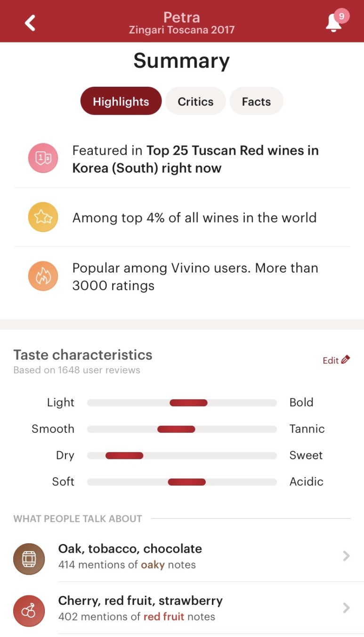Tap Petra Zingari Toscana 2017 title
The height and width of the screenshot is (637, 364).
[x=182, y=23]
